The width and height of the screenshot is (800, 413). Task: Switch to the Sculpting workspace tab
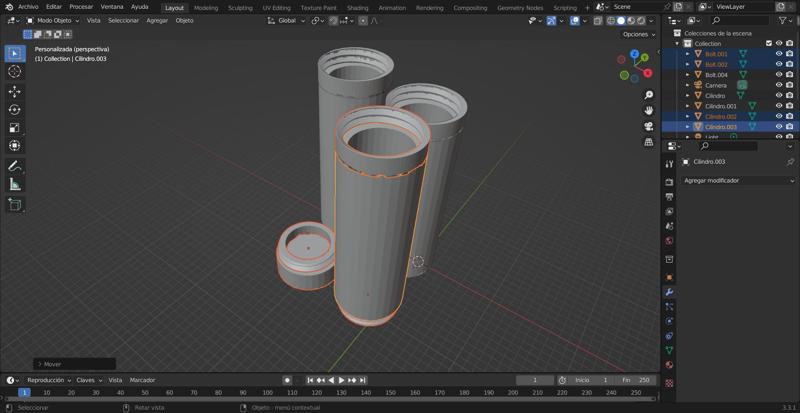[x=240, y=7]
